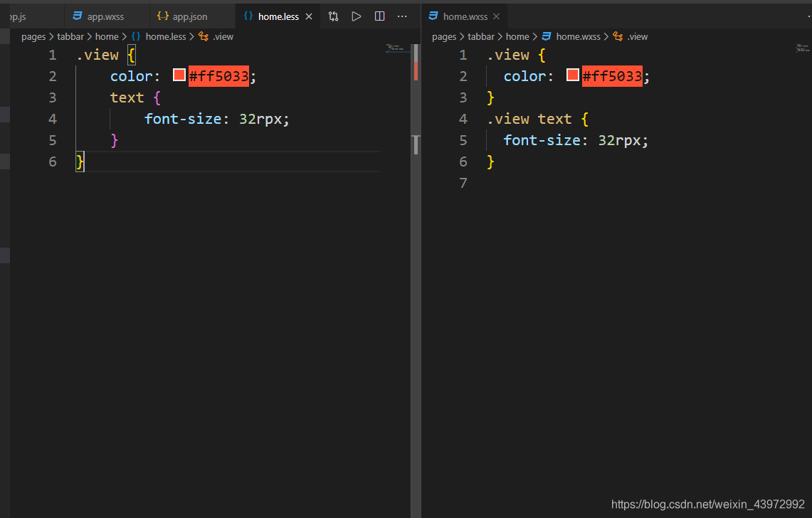Click 'home.wxss' in the breadcrumb
This screenshot has height=518, width=812.
pyautogui.click(x=579, y=37)
